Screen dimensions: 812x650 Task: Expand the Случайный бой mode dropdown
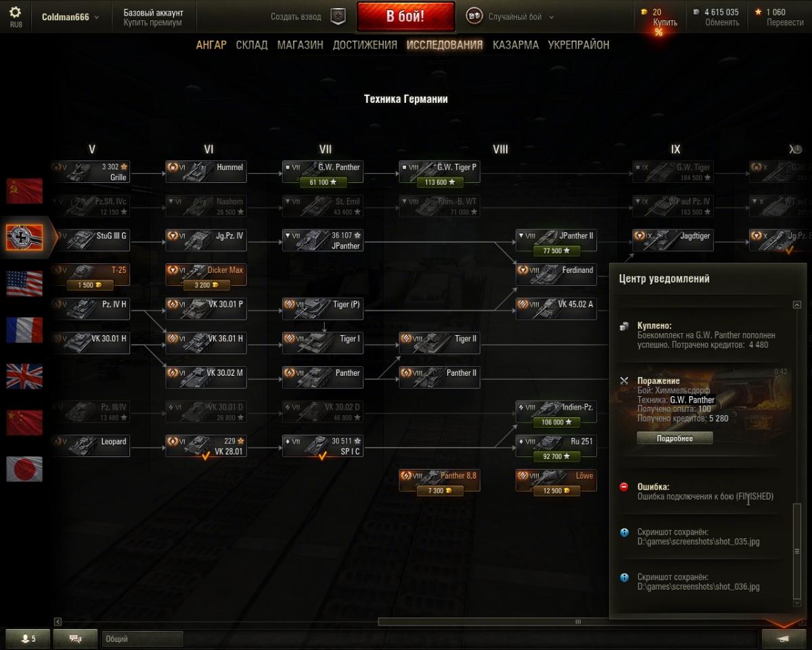click(x=510, y=17)
